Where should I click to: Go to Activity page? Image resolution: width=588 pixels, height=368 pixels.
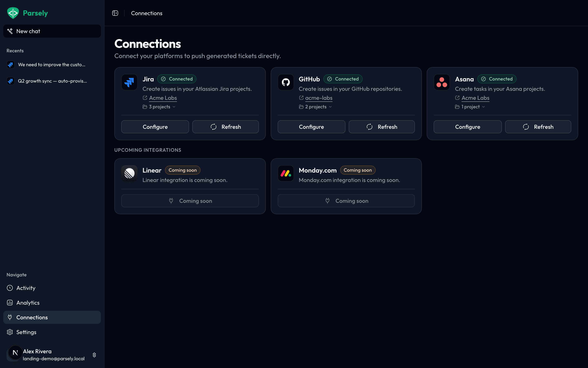pyautogui.click(x=52, y=288)
